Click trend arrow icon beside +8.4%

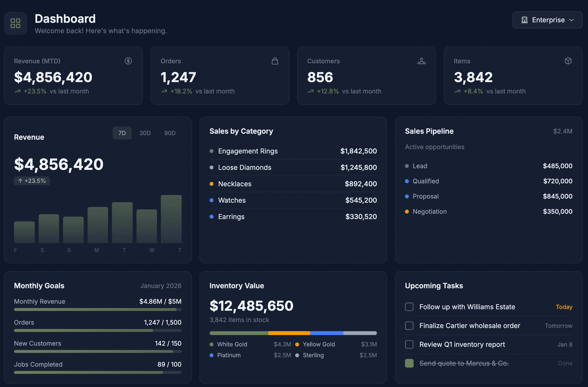point(457,91)
